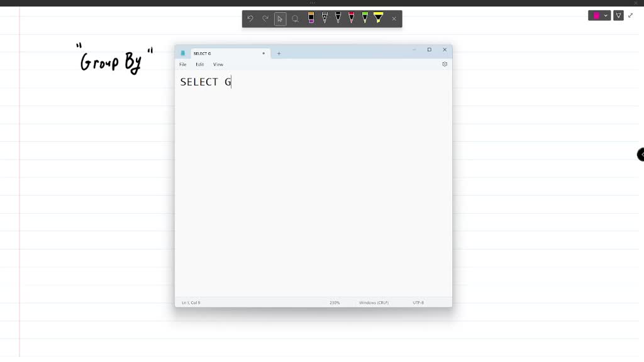Select the arrow pointer tool
644x362 pixels.
pos(280,19)
